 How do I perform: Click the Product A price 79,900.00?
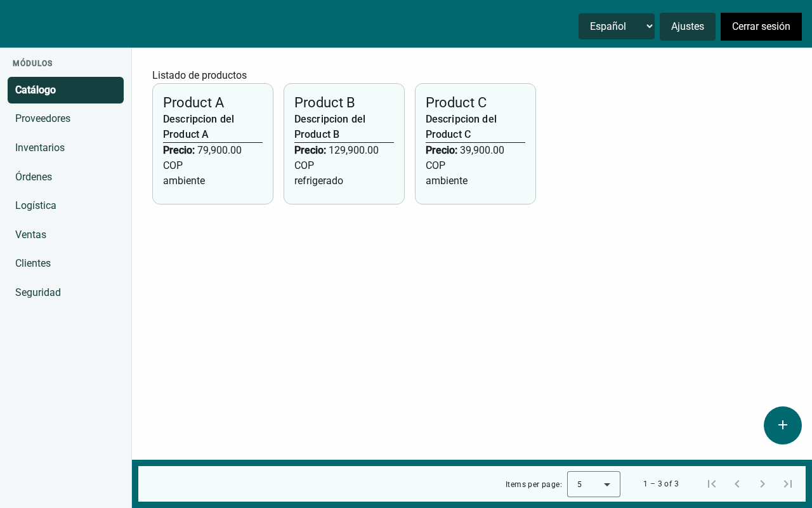pyautogui.click(x=219, y=150)
